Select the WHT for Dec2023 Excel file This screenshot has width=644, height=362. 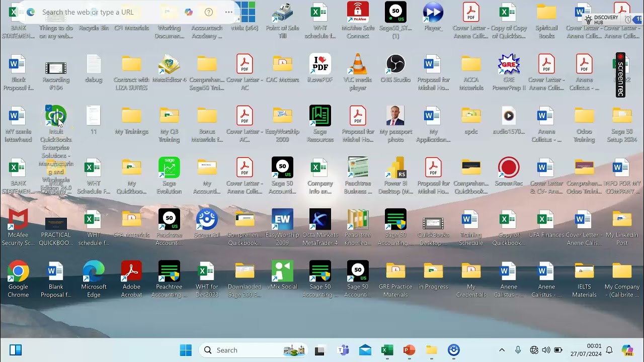pyautogui.click(x=207, y=280)
